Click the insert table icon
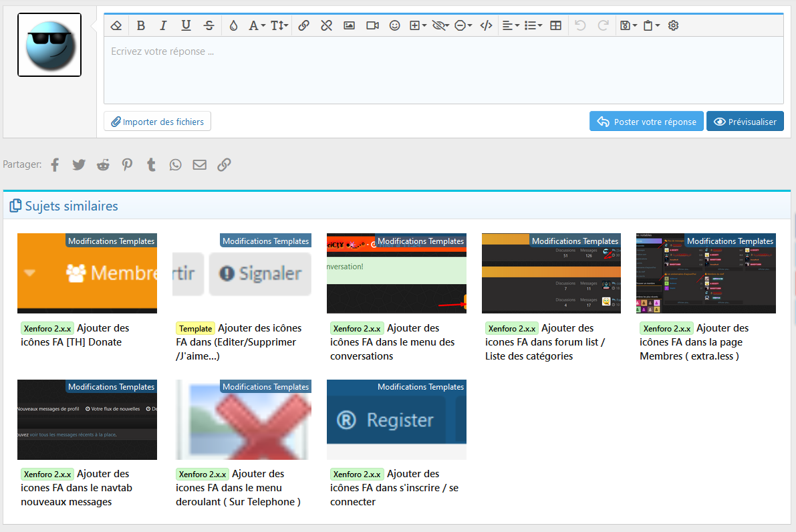796x532 pixels. (x=555, y=25)
